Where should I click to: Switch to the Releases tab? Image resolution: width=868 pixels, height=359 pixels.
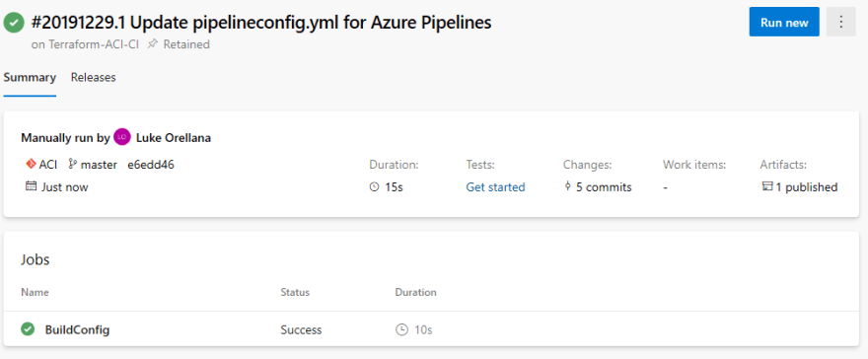coord(93,78)
